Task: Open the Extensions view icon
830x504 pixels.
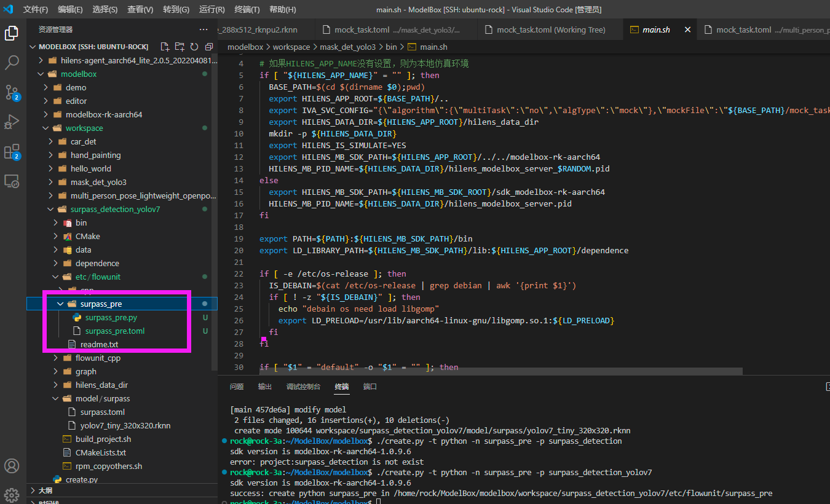Action: point(12,152)
